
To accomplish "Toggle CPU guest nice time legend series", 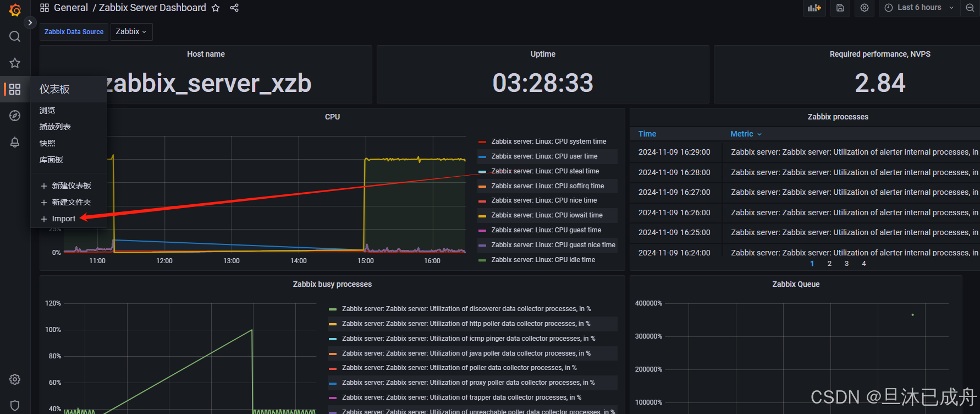I will (x=553, y=245).
